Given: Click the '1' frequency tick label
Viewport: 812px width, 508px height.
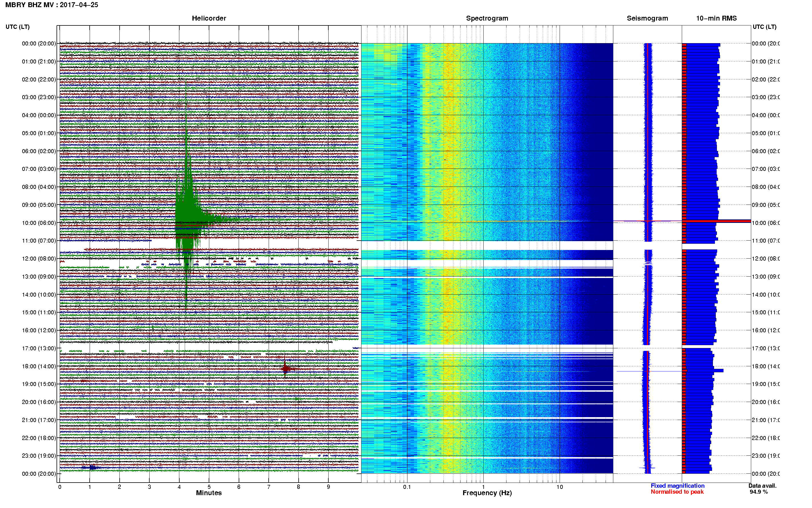Looking at the screenshot, I should [x=483, y=487].
